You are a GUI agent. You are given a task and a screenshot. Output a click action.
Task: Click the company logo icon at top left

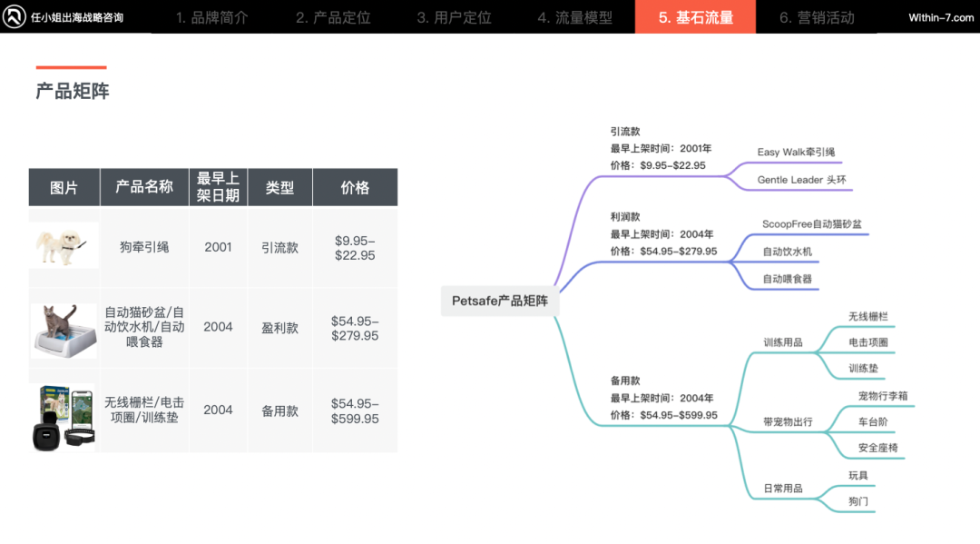pos(14,17)
